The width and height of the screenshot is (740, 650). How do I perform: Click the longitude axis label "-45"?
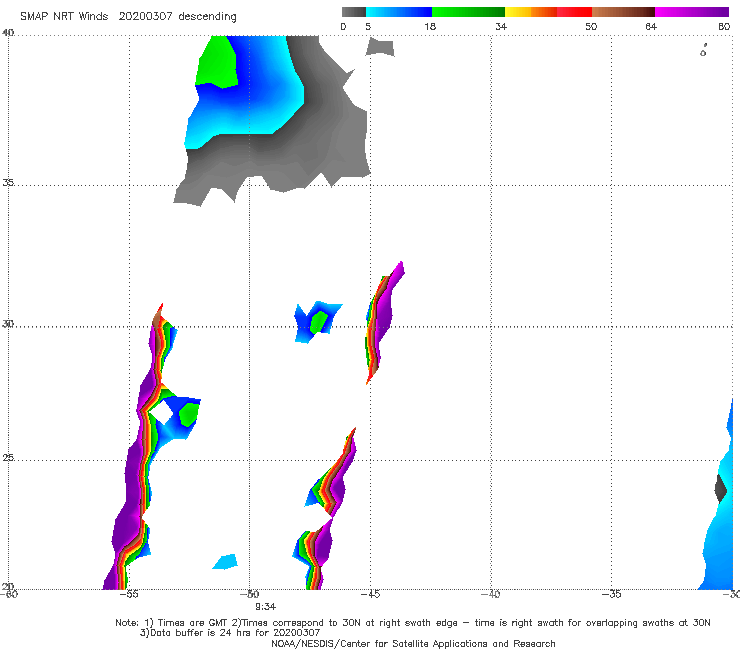(370, 594)
